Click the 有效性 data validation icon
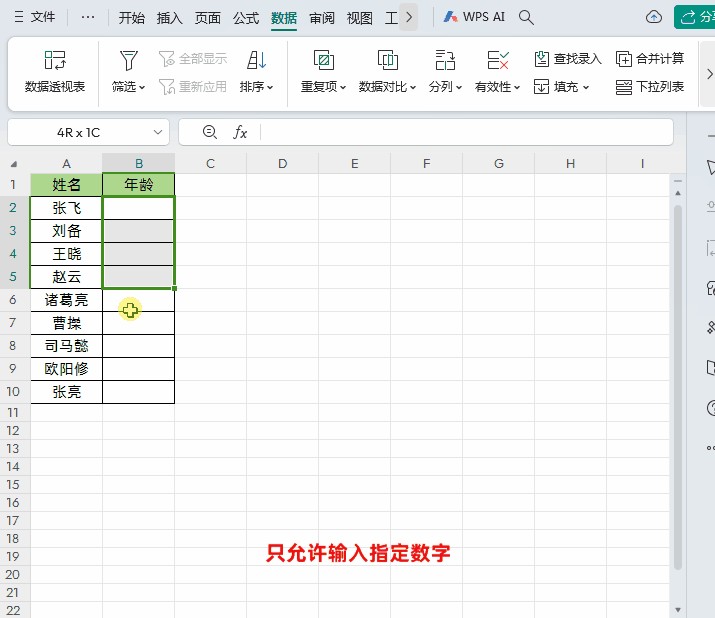This screenshot has width=715, height=618. point(498,60)
